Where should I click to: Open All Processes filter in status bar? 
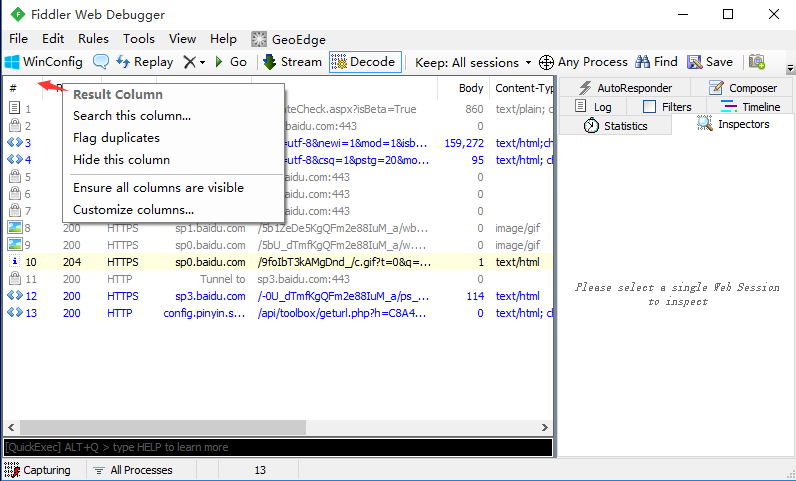point(134,470)
